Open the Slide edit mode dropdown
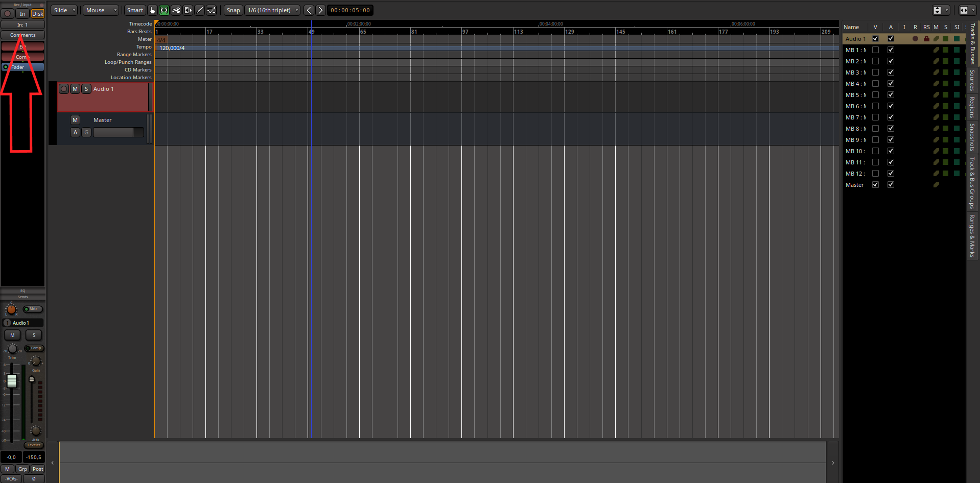 (x=65, y=10)
